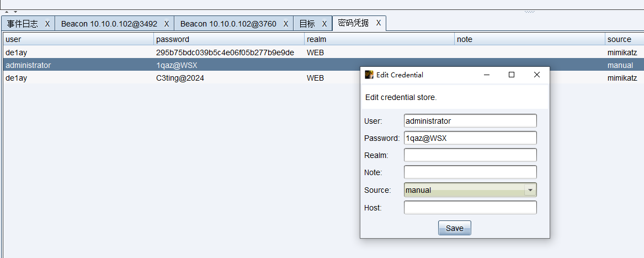Image resolution: width=644 pixels, height=258 pixels.
Task: Close the 目标 tab with its X
Action: click(324, 24)
